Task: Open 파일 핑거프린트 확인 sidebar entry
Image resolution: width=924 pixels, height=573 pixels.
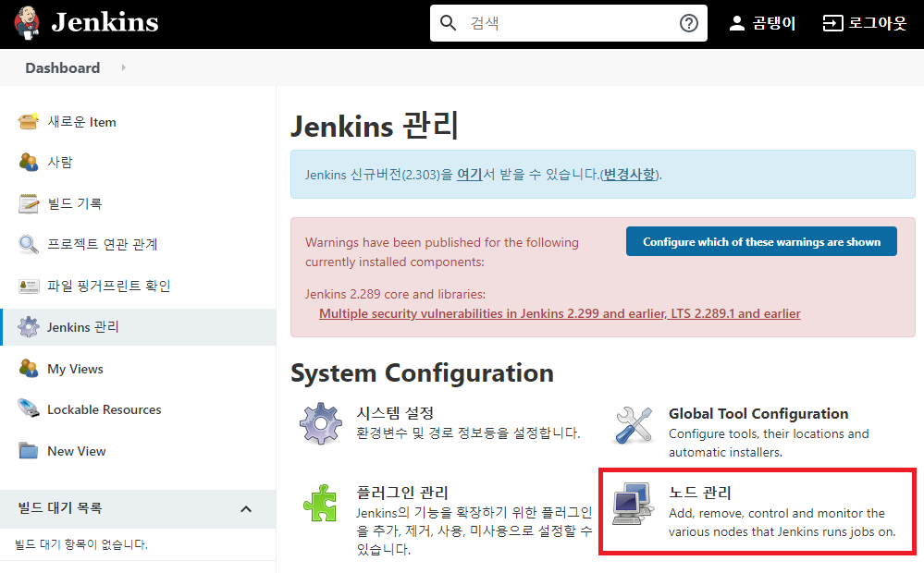Action: click(x=109, y=286)
